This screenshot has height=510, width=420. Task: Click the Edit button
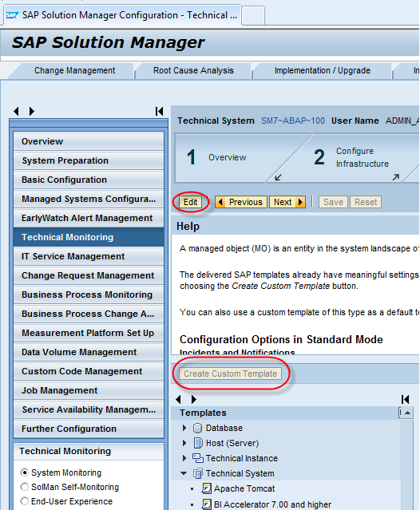tap(190, 202)
